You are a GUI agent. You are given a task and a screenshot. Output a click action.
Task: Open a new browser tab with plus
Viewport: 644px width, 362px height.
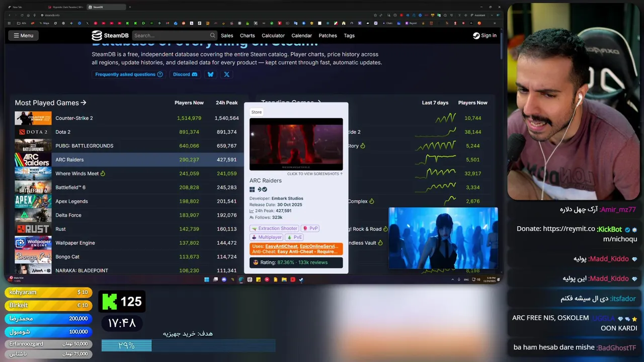tap(130, 7)
